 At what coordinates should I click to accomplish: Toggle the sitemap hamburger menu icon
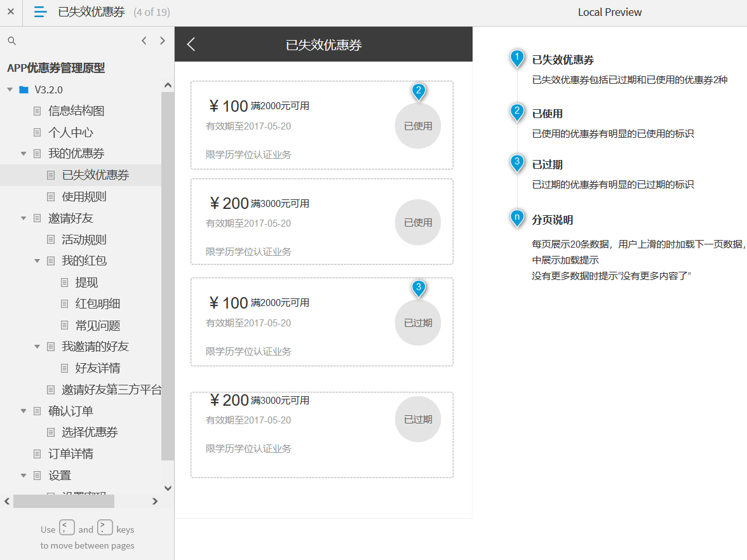(x=41, y=12)
